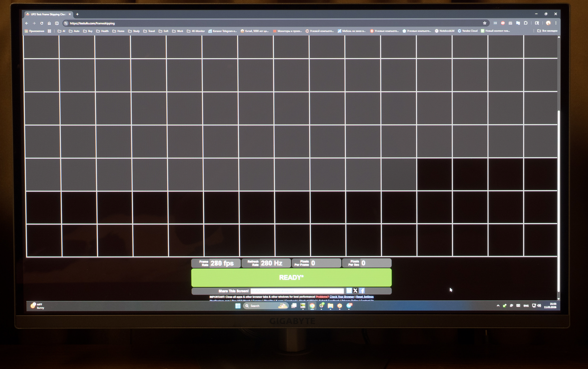Reload the page

click(42, 23)
